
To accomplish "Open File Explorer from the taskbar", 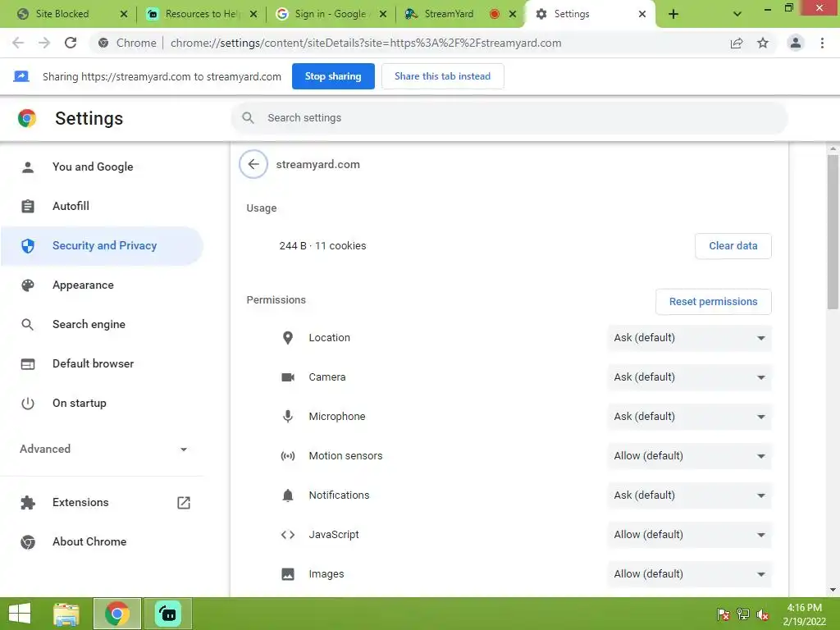I will [66, 614].
